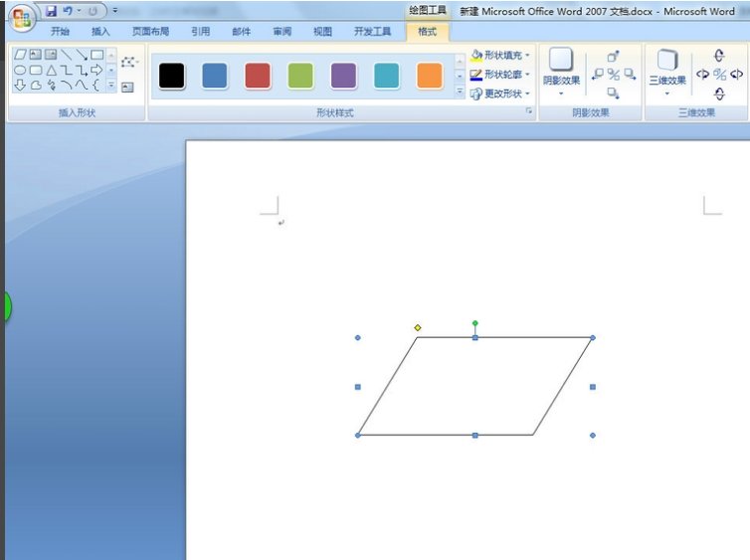Open the 页面布局 tab

150,32
